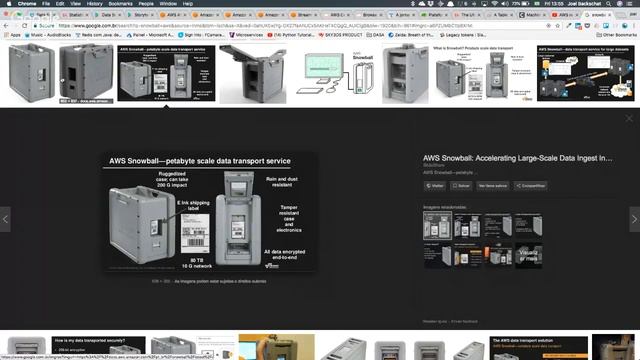640x360 pixels.
Task: Open the Rede com Java bookmark
Action: [x=98, y=35]
